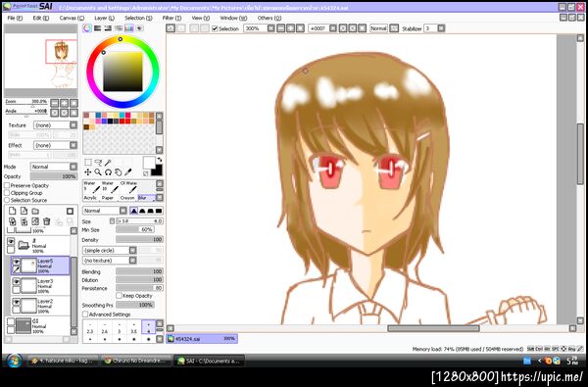
Task: Toggle the HSV slider panel icon
Action: [108, 28]
